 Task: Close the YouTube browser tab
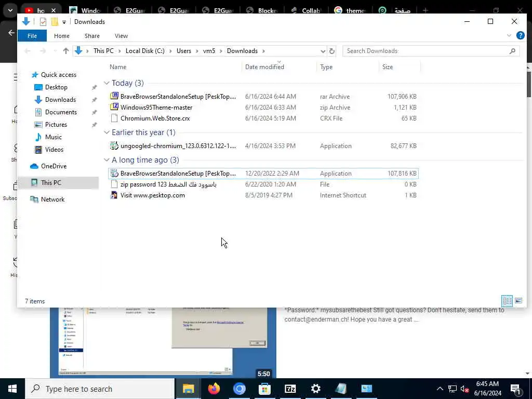coord(54,10)
